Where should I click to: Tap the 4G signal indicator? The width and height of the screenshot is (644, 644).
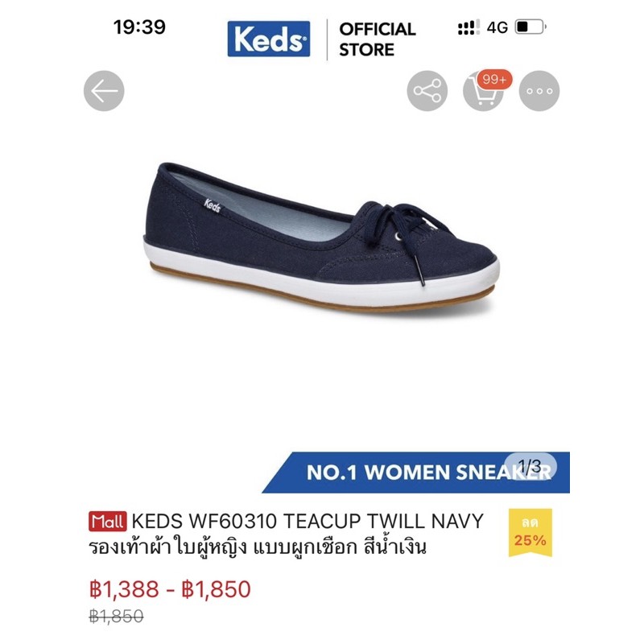tap(497, 27)
